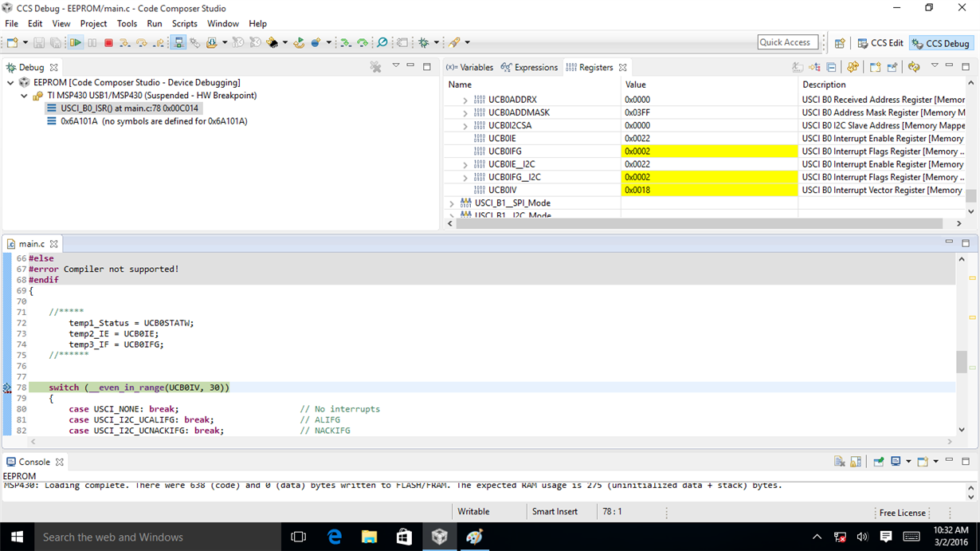Click the main.c editor vertical scrollbar thumb

(962, 362)
